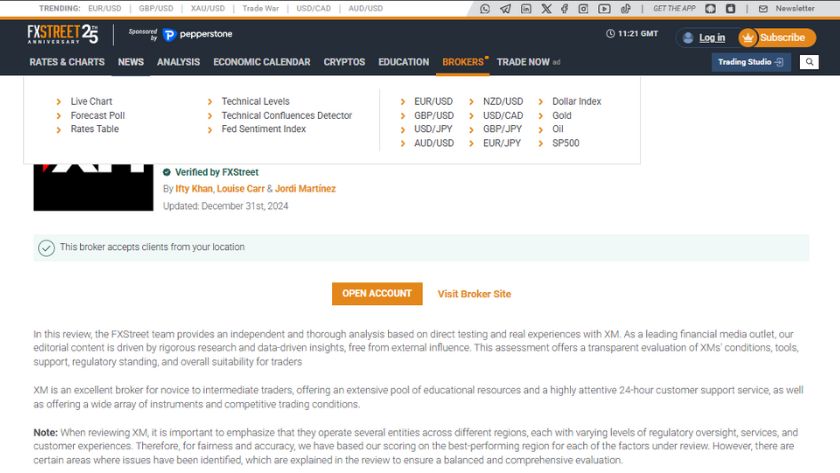Click the Newsletter envelope icon
The height and width of the screenshot is (473, 840).
(x=763, y=9)
